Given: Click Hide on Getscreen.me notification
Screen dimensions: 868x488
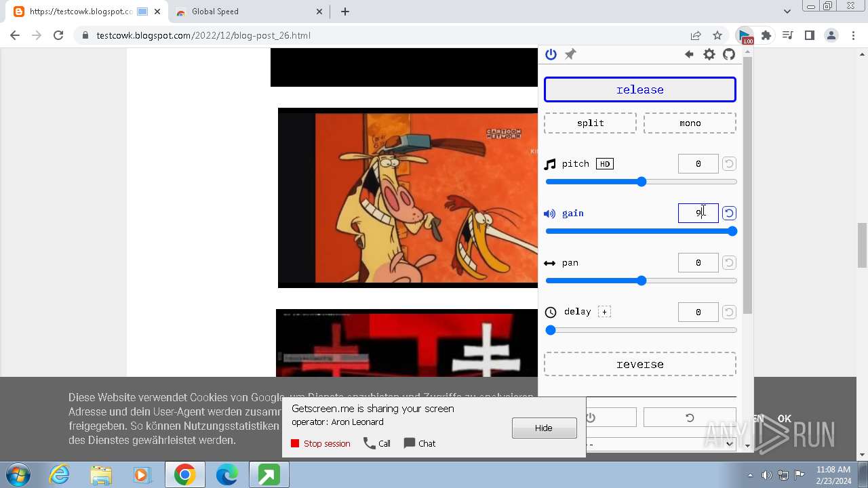Looking at the screenshot, I should (544, 428).
